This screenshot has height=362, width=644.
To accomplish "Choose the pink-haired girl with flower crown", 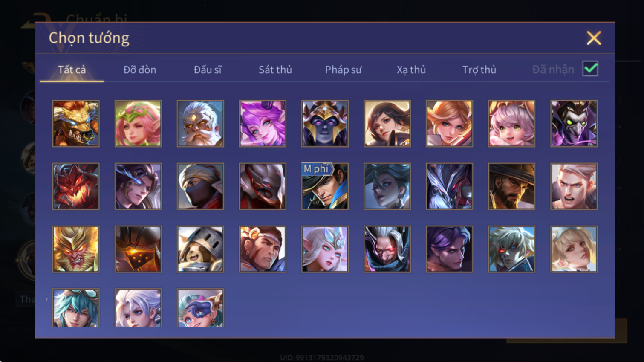I will [138, 124].
